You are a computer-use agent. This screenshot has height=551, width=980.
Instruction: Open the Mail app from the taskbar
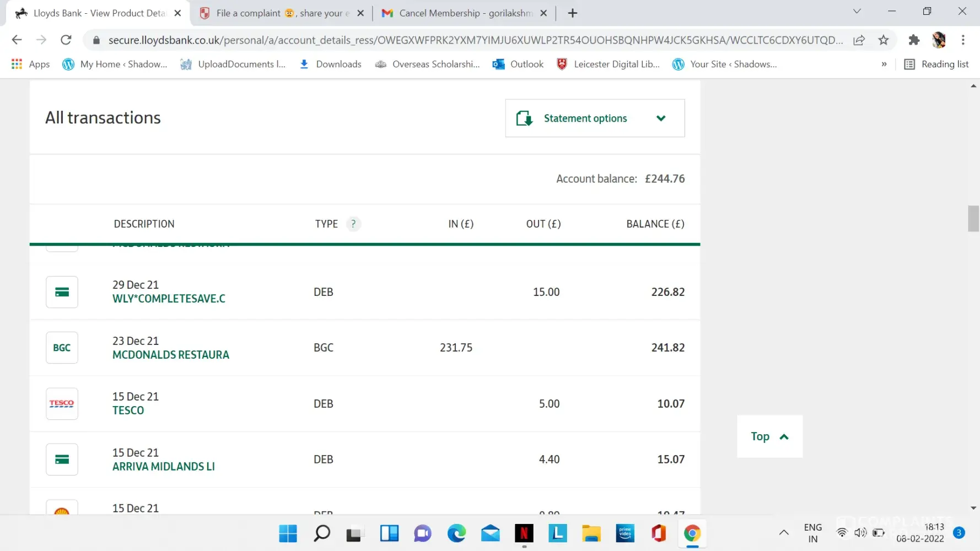click(x=490, y=533)
